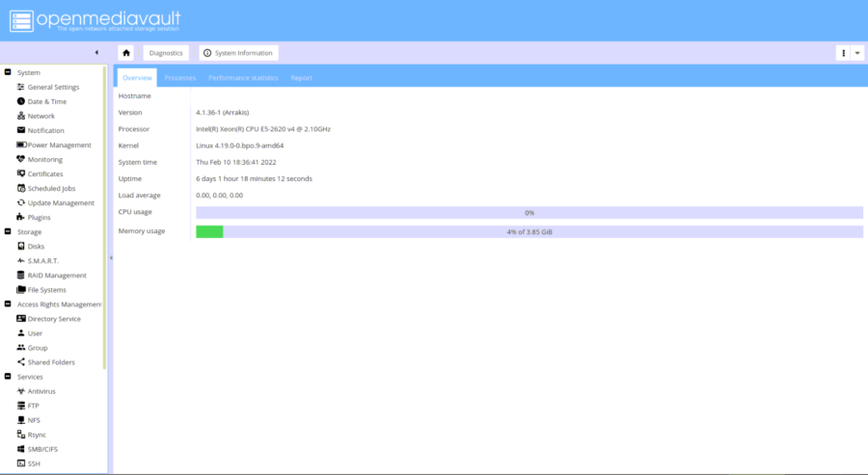Open the vertical dots options menu
Screen dimensions: 868x475
click(843, 53)
